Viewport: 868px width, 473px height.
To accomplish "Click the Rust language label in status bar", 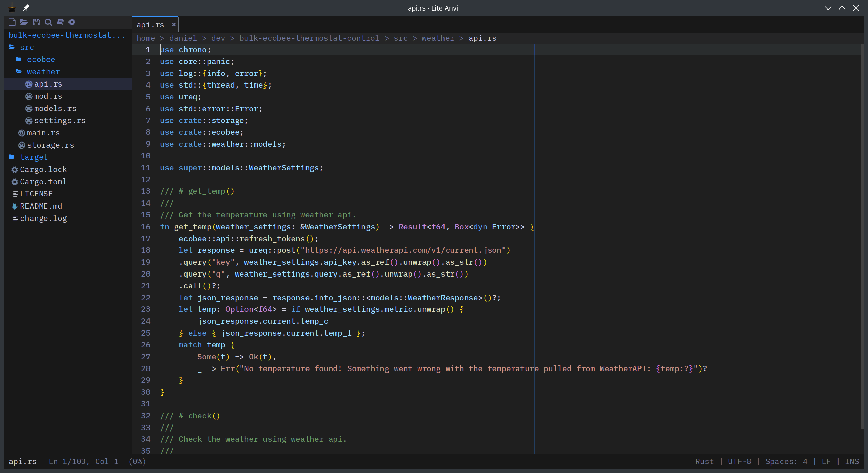I will coord(704,462).
